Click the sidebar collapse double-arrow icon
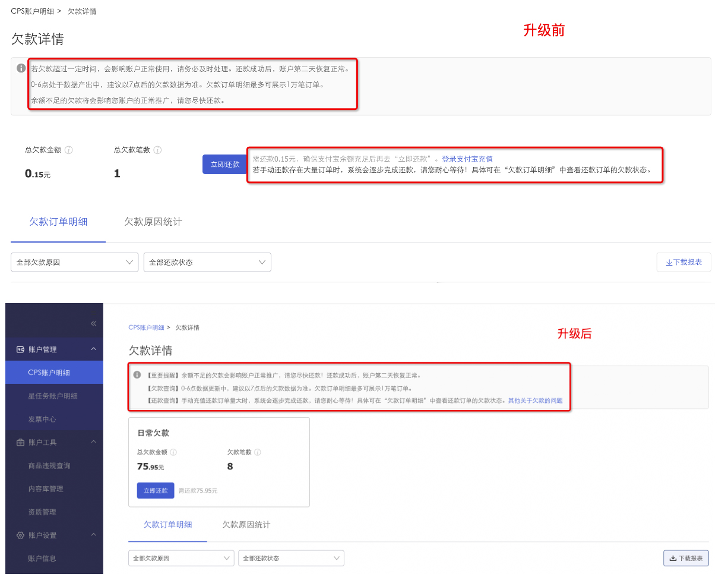 [93, 323]
